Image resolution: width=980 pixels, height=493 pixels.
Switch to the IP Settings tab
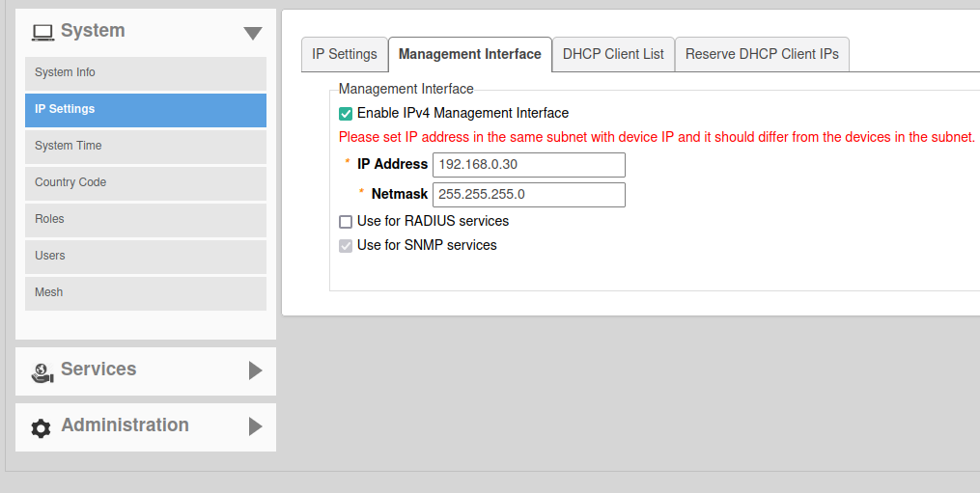pyautogui.click(x=345, y=54)
